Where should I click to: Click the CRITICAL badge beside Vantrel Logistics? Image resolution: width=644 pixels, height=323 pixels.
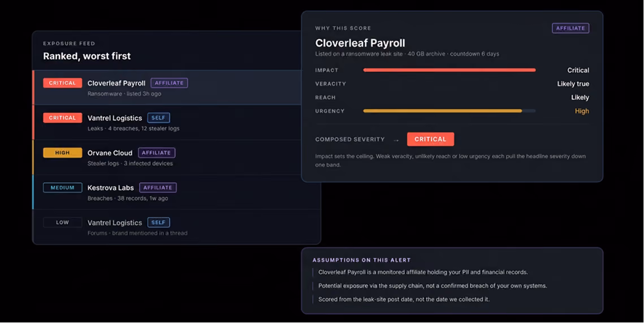click(x=62, y=118)
